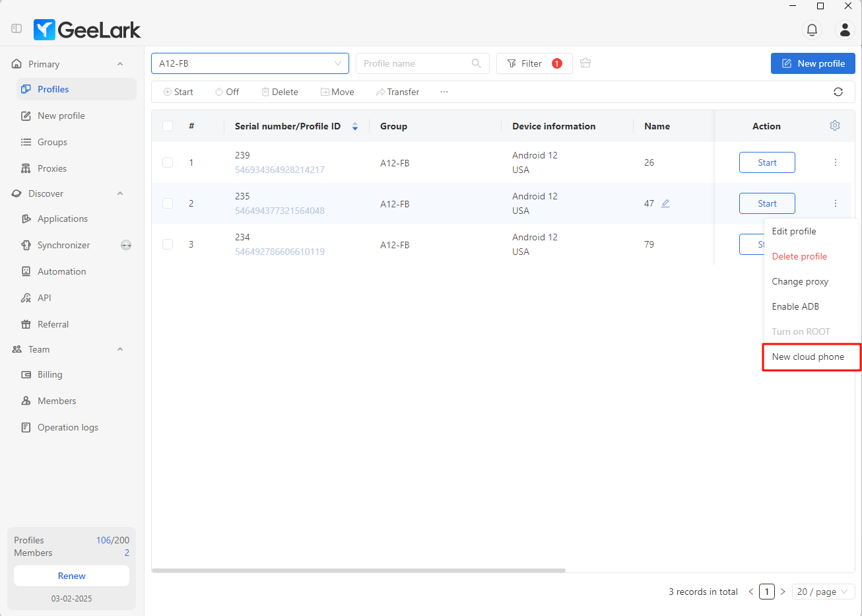Choose Edit profile from the menu
862x616 pixels.
click(811, 231)
